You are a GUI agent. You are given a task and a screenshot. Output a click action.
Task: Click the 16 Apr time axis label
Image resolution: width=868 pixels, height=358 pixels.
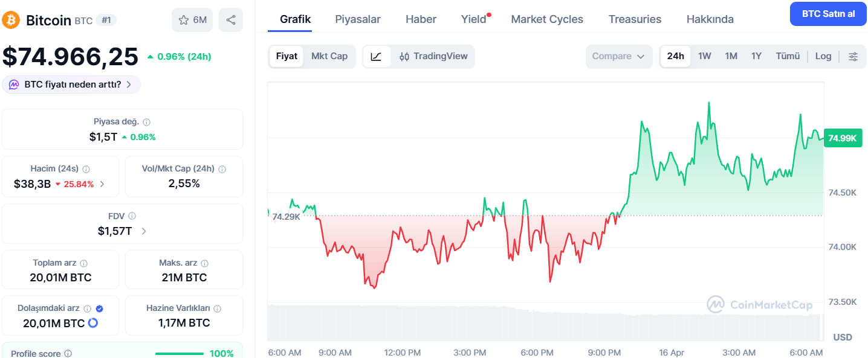(672, 352)
